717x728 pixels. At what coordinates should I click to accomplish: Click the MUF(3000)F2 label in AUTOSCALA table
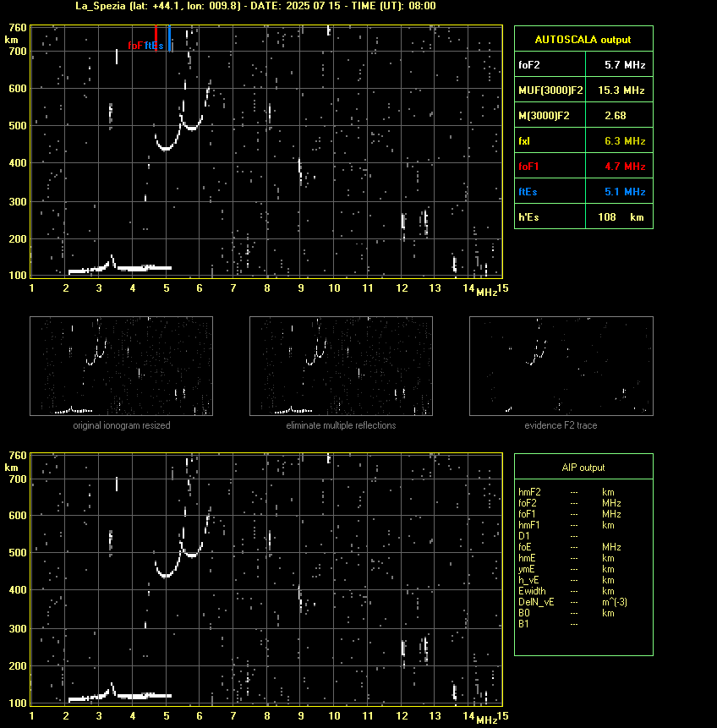coord(550,90)
